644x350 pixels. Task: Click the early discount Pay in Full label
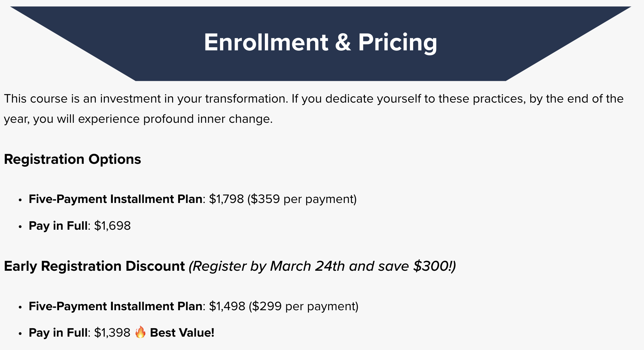click(58, 333)
